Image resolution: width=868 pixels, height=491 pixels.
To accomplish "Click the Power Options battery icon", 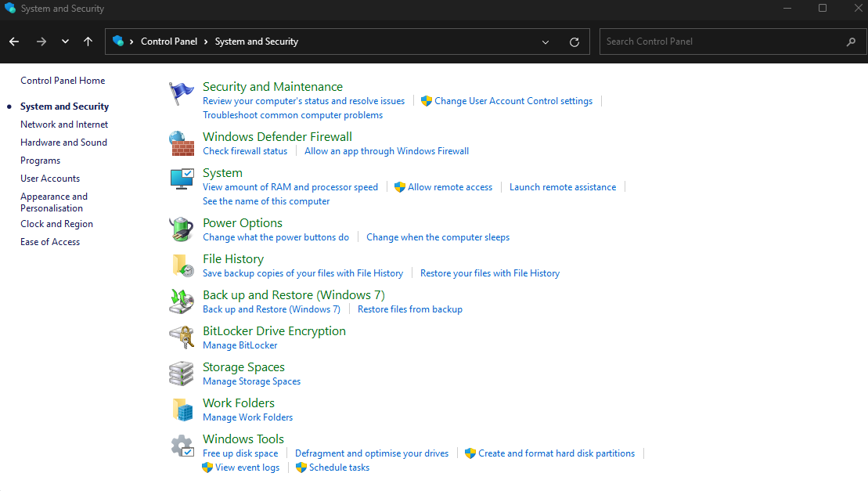I will [x=181, y=229].
